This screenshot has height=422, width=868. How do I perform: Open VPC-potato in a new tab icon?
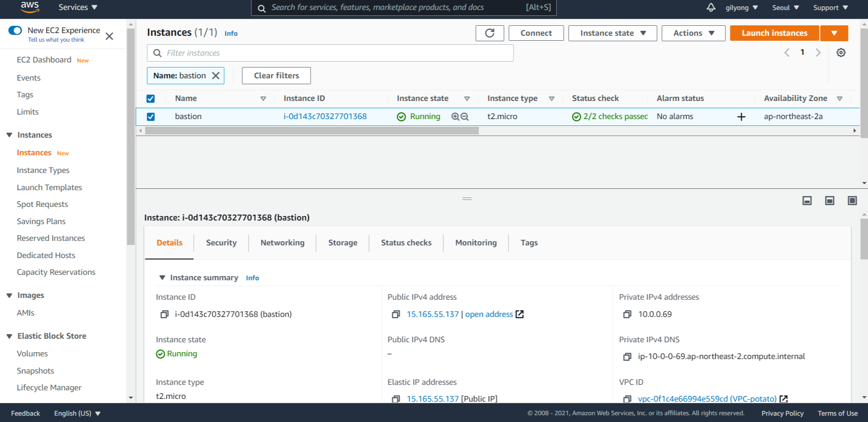coord(784,399)
